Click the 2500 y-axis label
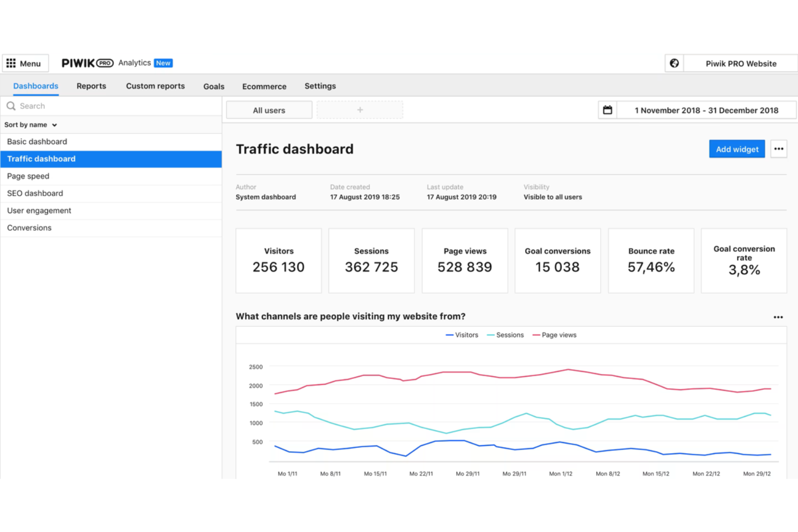Screen dimensions: 798x532 click(x=256, y=367)
